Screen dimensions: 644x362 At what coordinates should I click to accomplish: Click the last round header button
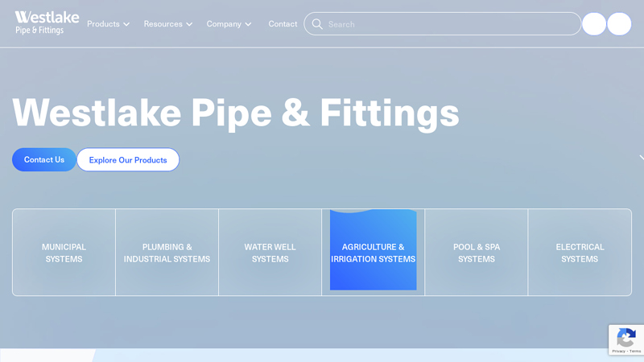click(x=619, y=24)
